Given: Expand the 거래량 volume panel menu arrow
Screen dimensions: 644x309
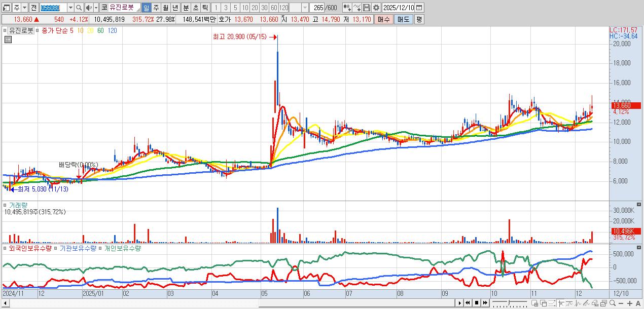Looking at the screenshot, I should (5, 205).
